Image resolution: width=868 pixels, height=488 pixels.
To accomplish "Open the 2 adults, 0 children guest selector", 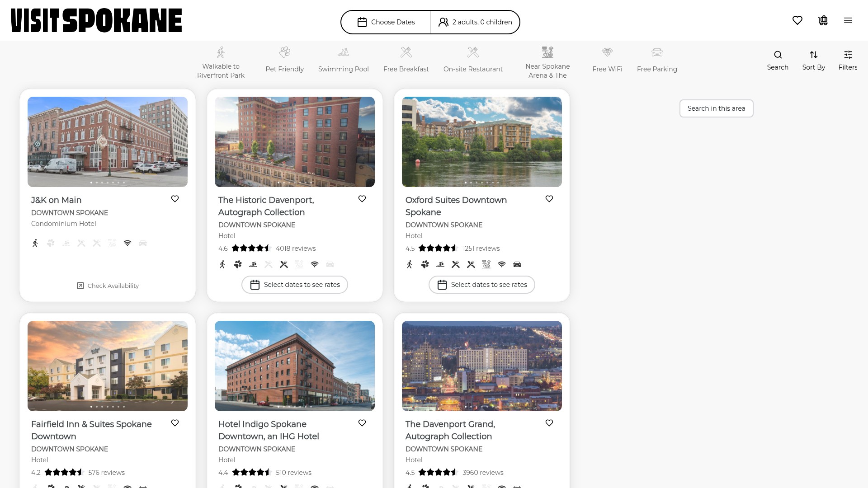I will [x=475, y=22].
